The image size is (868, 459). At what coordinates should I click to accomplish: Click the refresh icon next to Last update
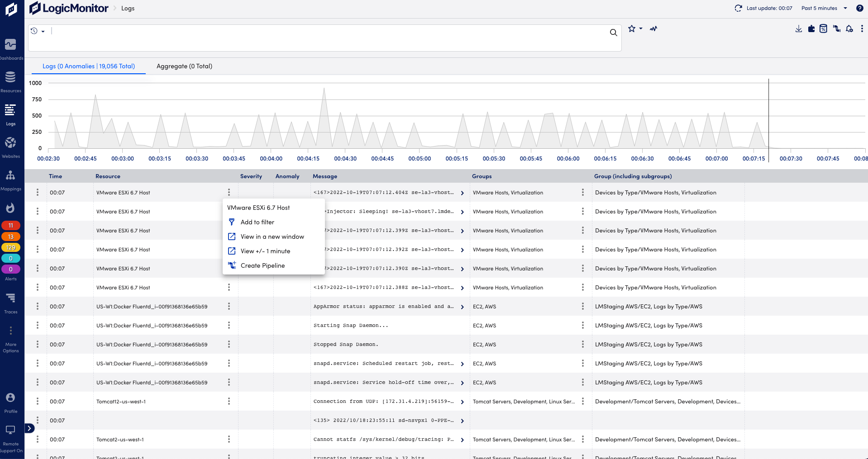tap(738, 8)
